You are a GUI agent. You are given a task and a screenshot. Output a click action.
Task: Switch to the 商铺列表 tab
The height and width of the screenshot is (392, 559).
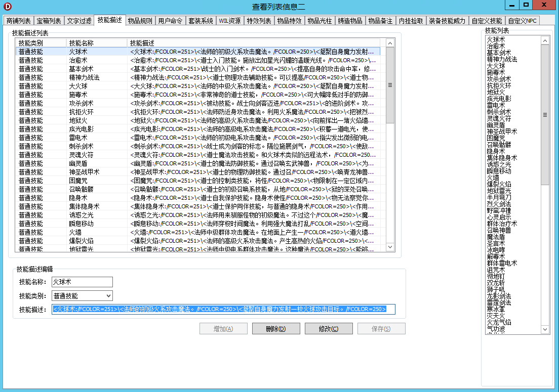pos(19,21)
